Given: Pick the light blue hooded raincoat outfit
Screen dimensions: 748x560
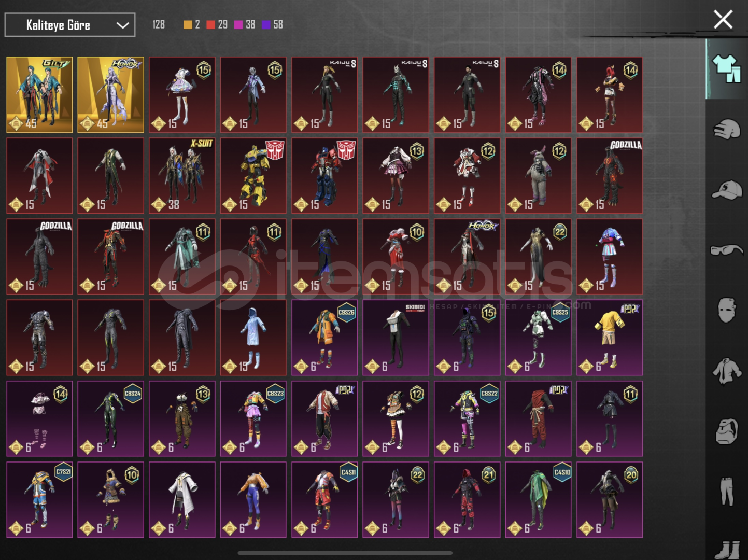Looking at the screenshot, I should (253, 338).
